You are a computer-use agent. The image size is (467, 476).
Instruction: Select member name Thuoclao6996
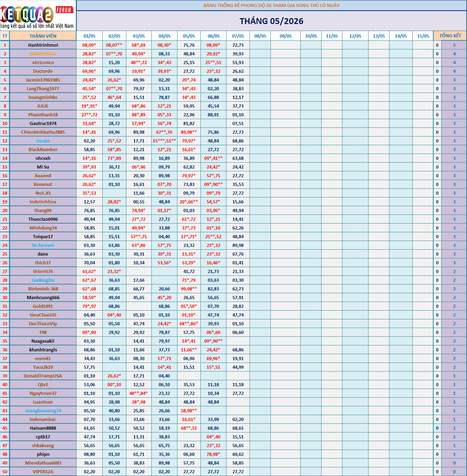[x=43, y=219]
